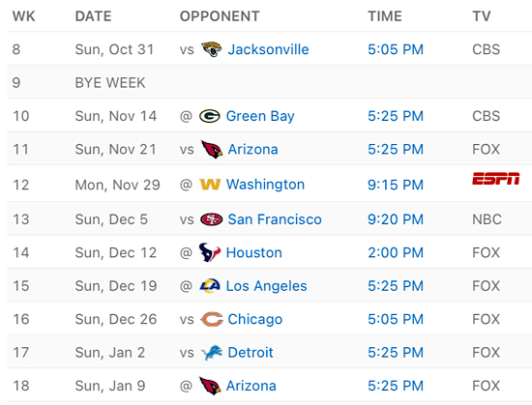Click the Washington team logo

[210, 185]
